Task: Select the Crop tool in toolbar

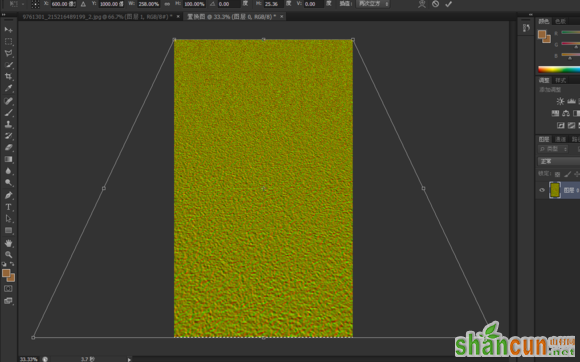Action: [8, 77]
